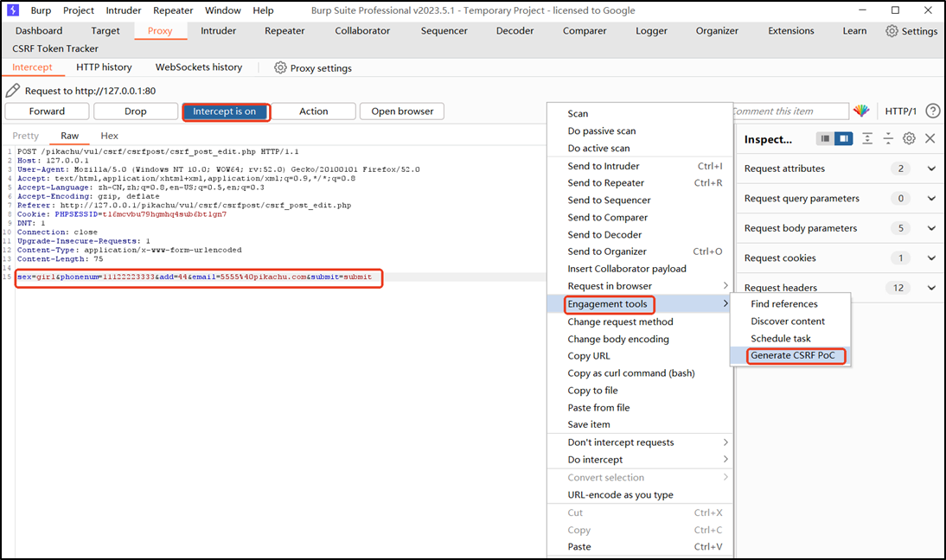The height and width of the screenshot is (560, 946).
Task: Expand Request query parameters section
Action: (931, 198)
